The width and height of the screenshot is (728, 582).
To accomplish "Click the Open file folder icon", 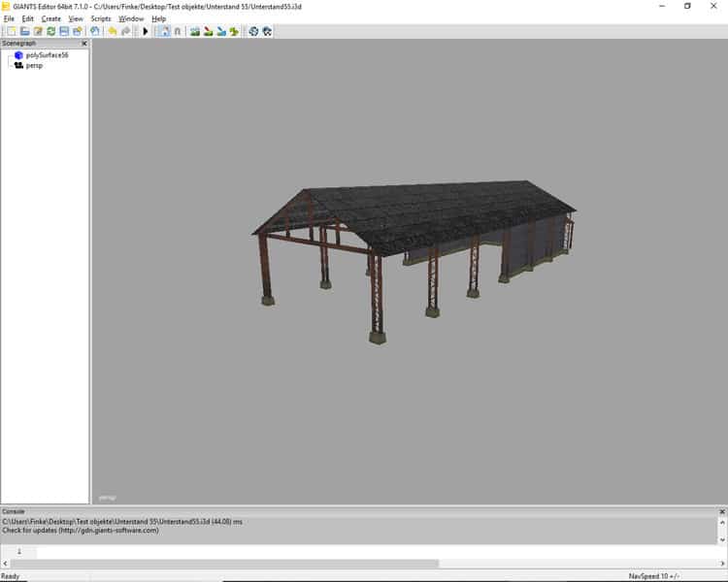I will (x=25, y=31).
